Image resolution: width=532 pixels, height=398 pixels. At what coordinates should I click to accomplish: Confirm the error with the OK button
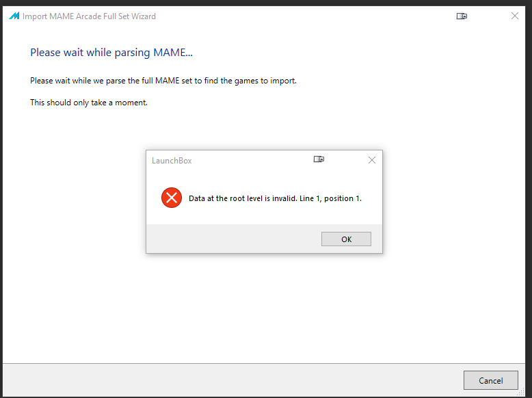[x=346, y=239]
